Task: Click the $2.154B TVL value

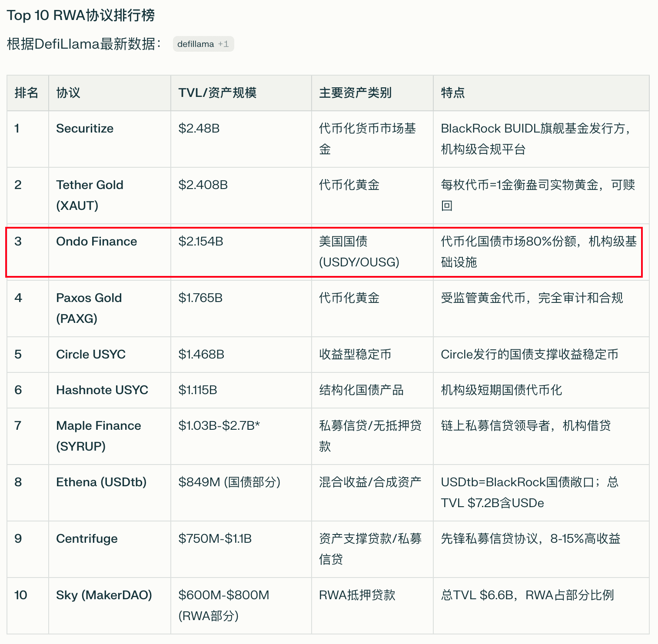Action: click(201, 241)
